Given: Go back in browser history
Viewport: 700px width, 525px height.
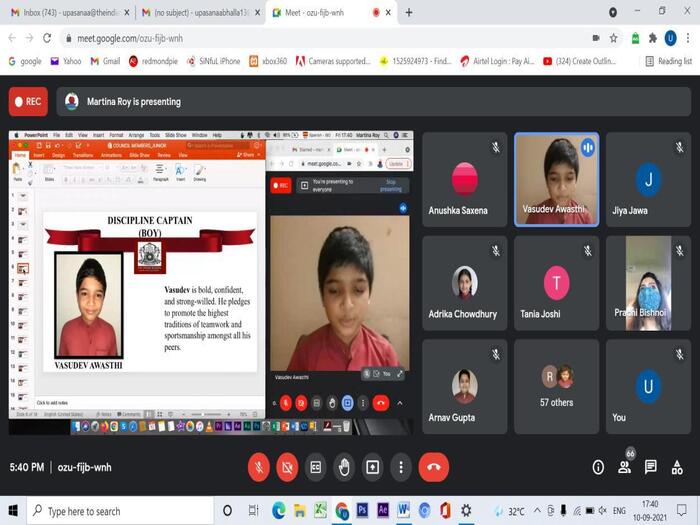Looking at the screenshot, I should 12,38.
